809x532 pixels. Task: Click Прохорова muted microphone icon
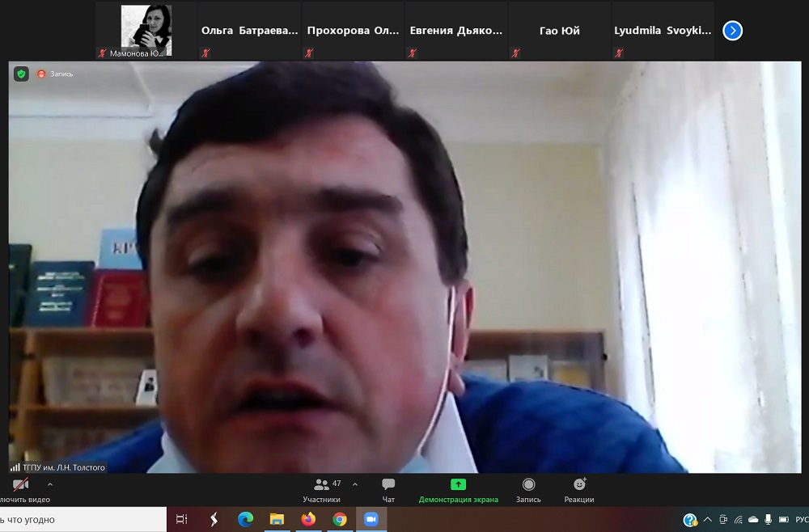(x=308, y=53)
